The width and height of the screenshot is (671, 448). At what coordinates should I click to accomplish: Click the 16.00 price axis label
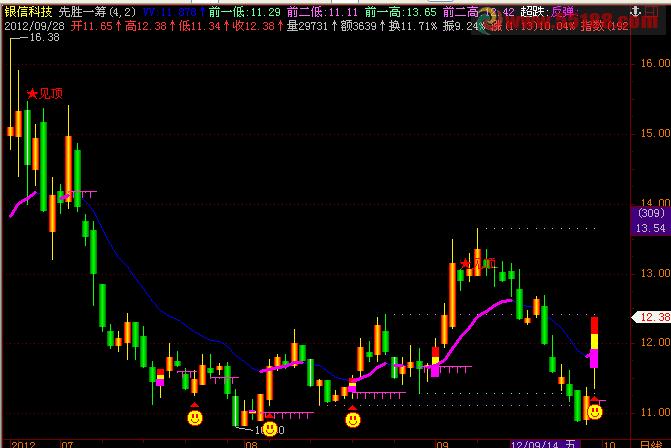coord(655,63)
